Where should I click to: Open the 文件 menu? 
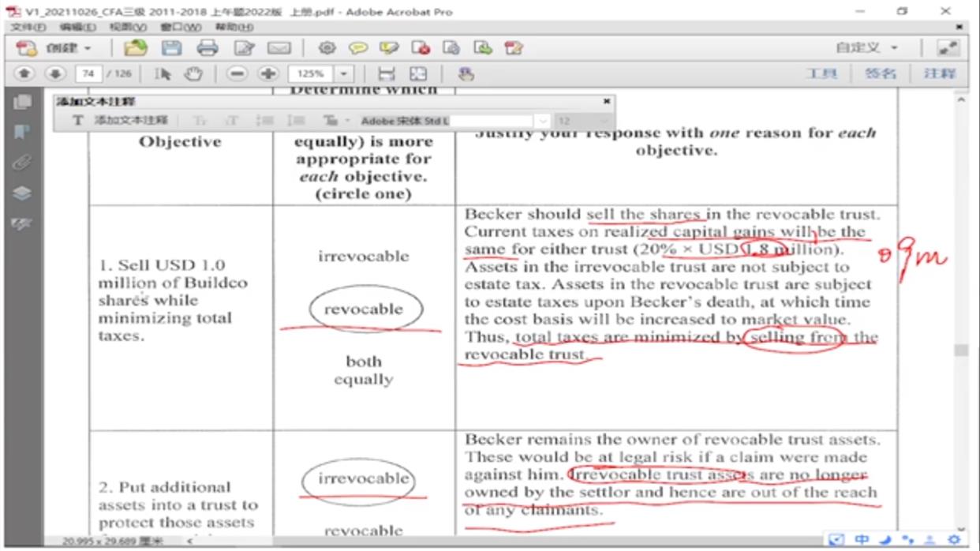[28, 27]
